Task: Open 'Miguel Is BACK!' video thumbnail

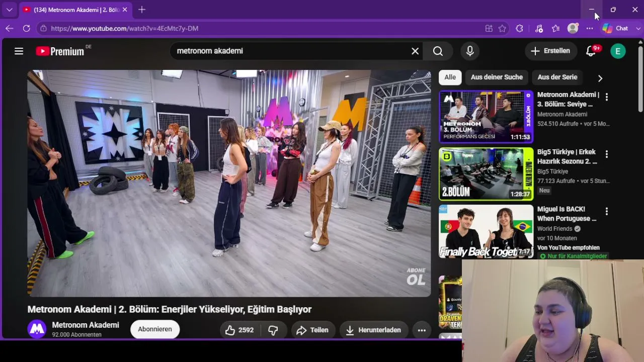Action: point(486,231)
